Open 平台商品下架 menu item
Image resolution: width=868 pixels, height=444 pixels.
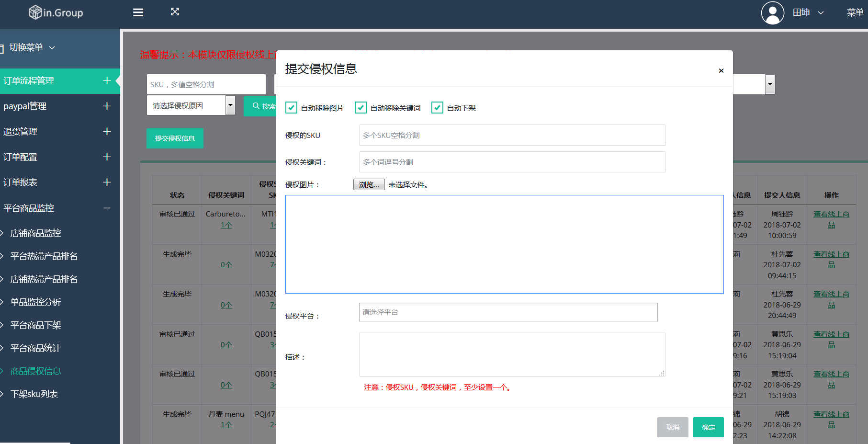pos(36,325)
